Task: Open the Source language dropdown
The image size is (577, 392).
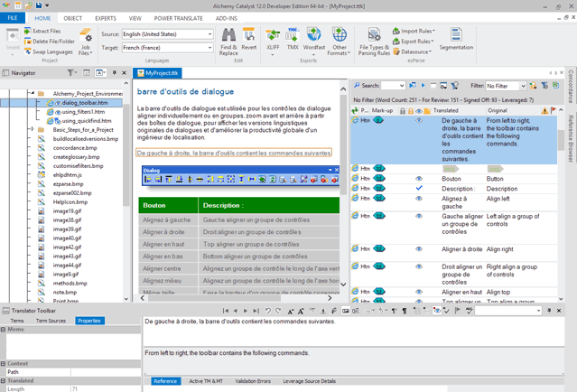Action: point(209,34)
